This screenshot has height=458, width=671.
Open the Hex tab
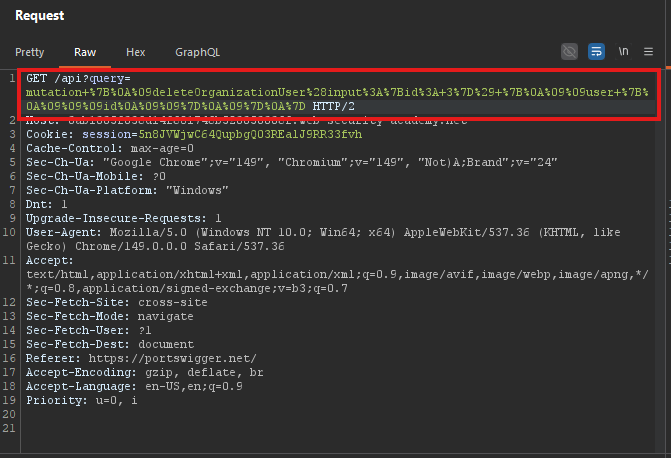point(136,52)
